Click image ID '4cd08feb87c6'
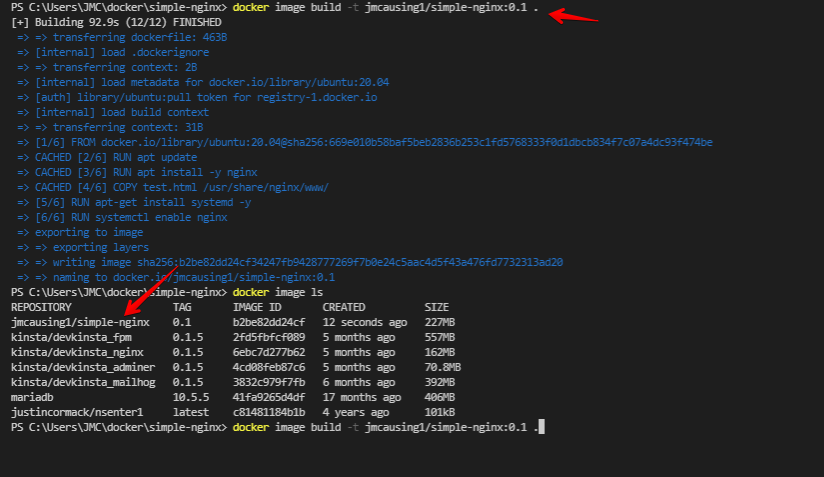The width and height of the screenshot is (824, 477). click(x=269, y=367)
